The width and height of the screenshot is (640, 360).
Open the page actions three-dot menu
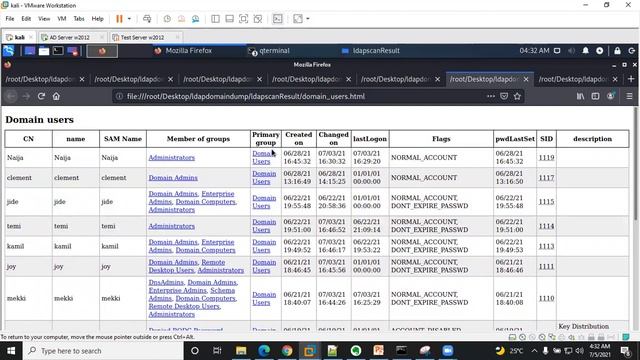pyautogui.click(x=491, y=96)
